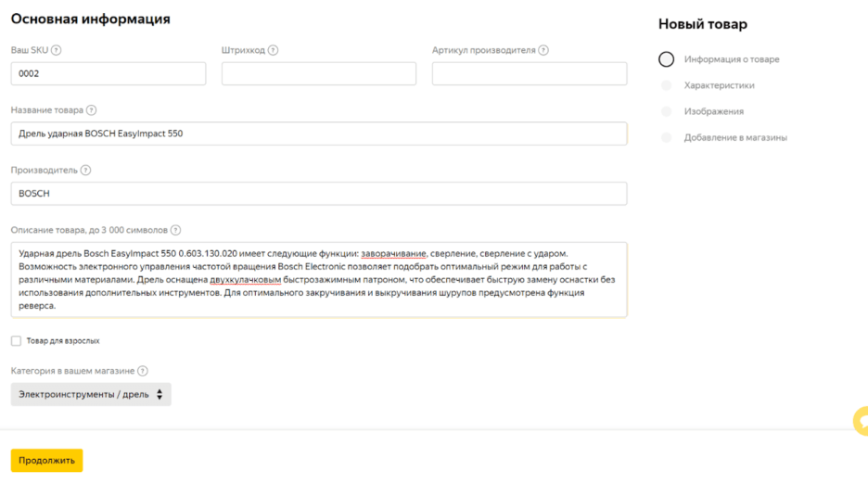868x484 pixels.
Task: Click help icon next to Название товара
Action: coord(91,110)
